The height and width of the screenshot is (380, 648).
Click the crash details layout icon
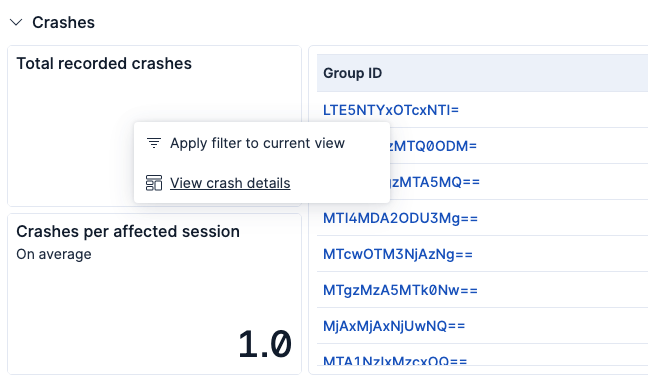[x=154, y=183]
